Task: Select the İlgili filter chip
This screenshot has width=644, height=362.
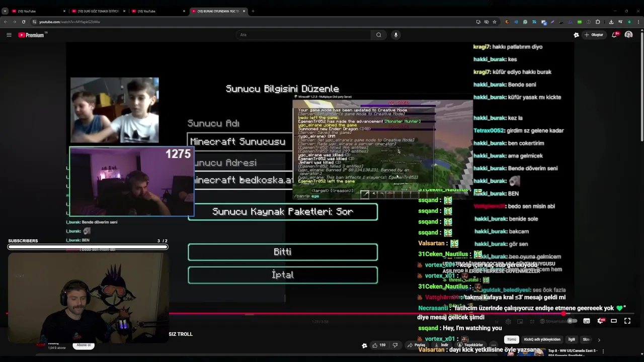Action: pyautogui.click(x=572, y=339)
